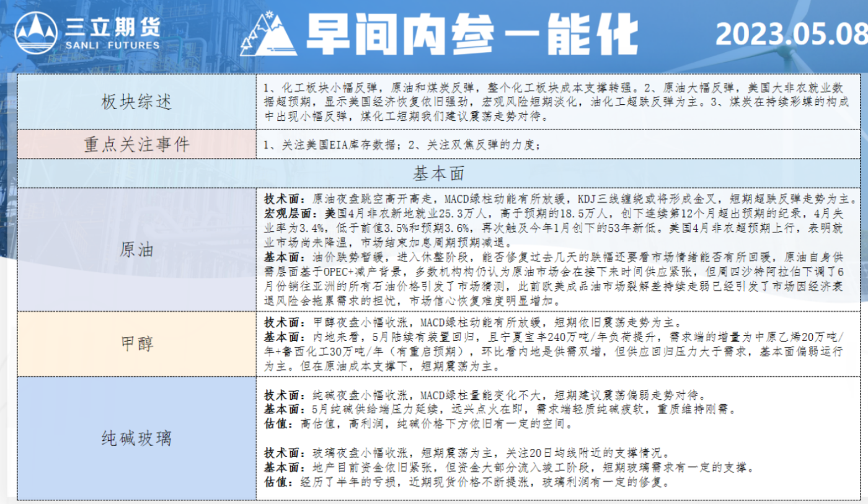Screen dimensions: 868x504
Task: Click the Sanli Futures circular logo
Action: click(x=37, y=33)
